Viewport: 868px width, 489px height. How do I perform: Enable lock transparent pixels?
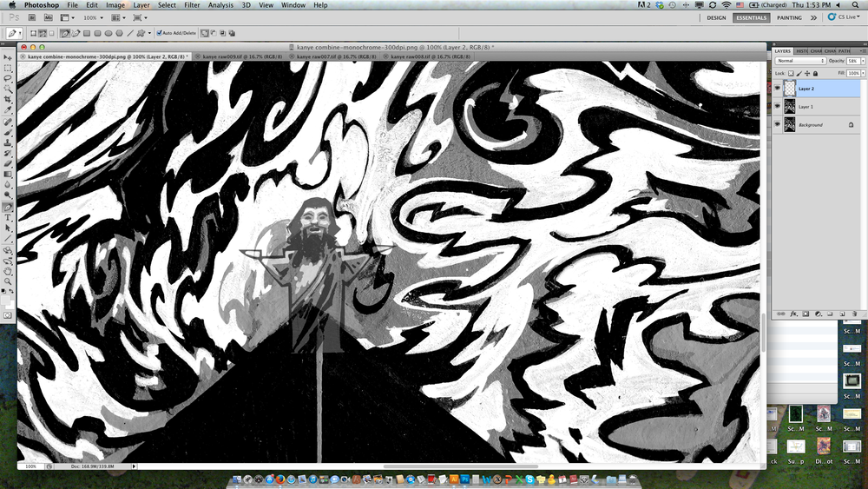[x=791, y=73]
